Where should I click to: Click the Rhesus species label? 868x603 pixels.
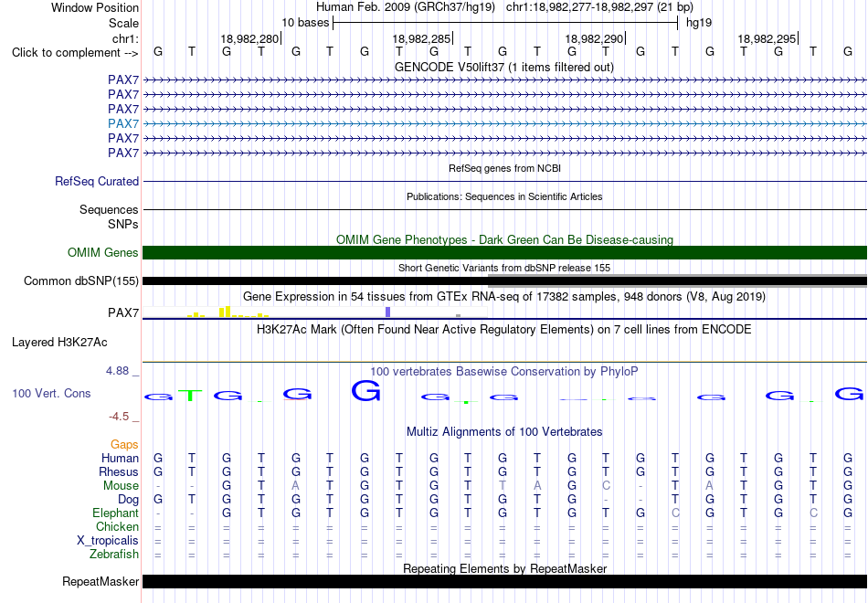[x=119, y=472]
